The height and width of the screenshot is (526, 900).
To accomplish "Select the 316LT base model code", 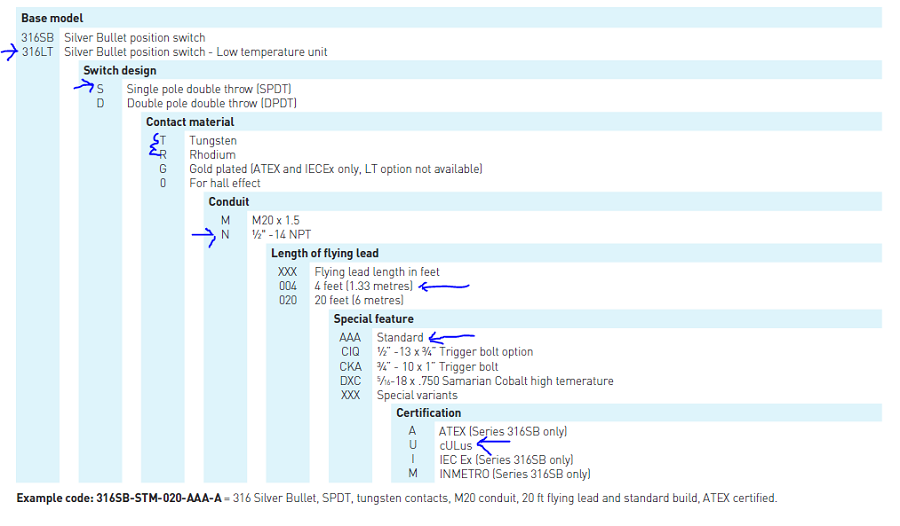I will (37, 52).
